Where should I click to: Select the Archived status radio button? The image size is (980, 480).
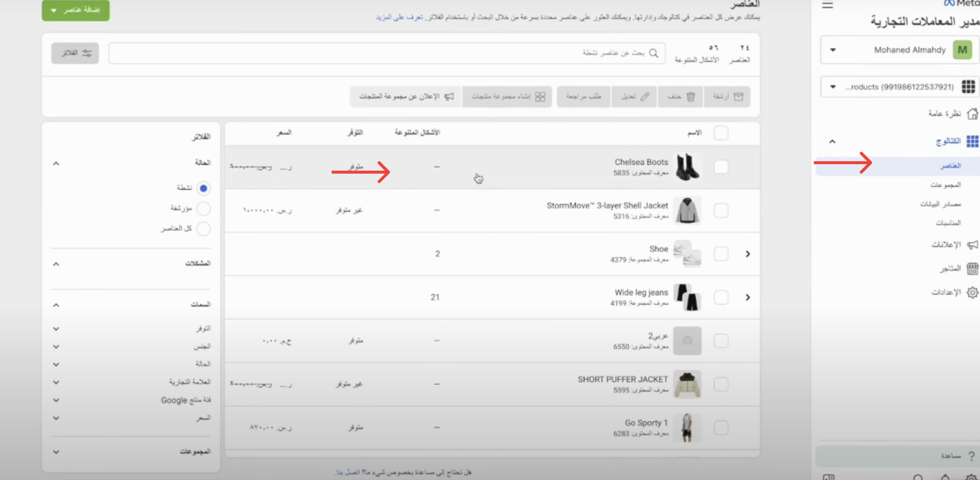[203, 208]
